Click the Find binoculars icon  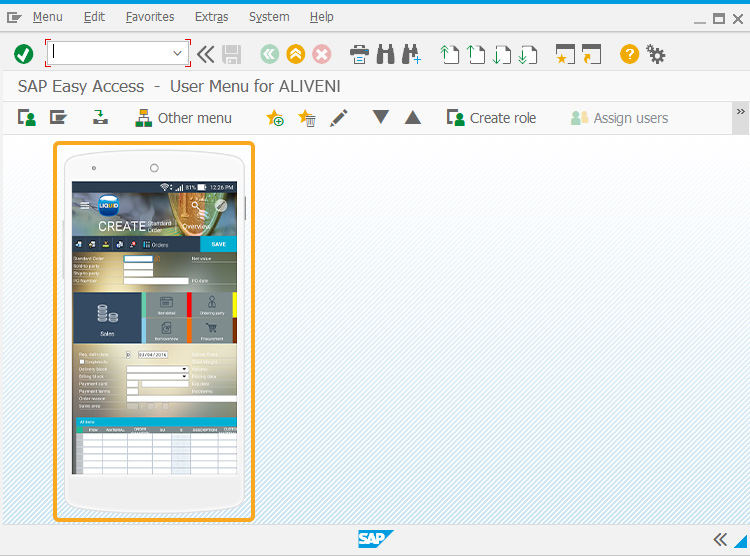[x=386, y=54]
